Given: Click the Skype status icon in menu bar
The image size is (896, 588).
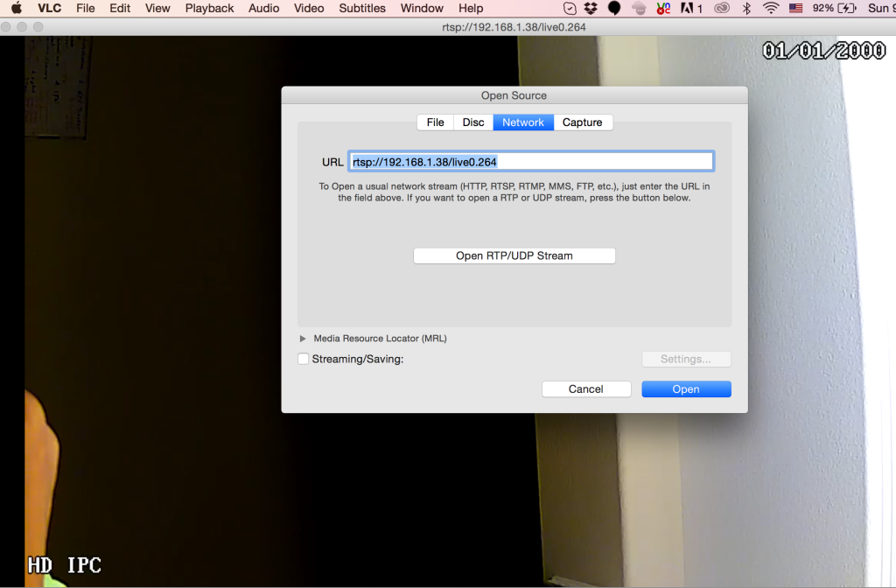Looking at the screenshot, I should coord(570,8).
